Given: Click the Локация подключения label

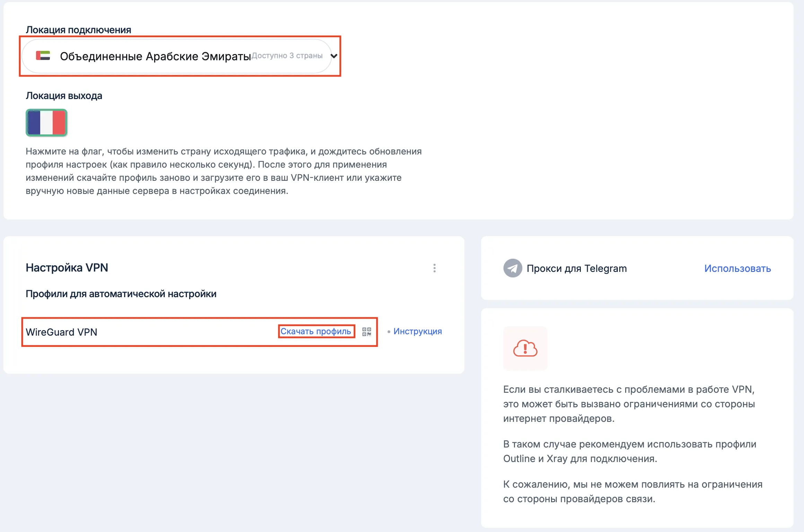Looking at the screenshot, I should (x=78, y=30).
